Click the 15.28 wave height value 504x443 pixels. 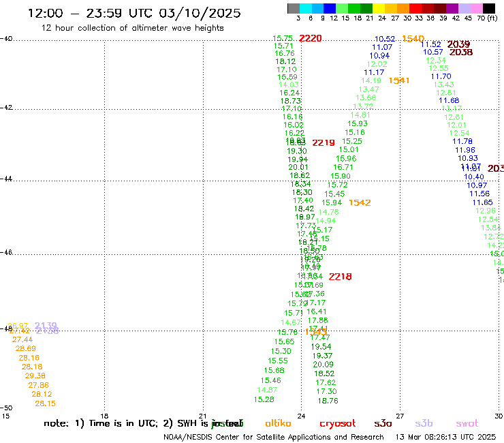click(264, 399)
